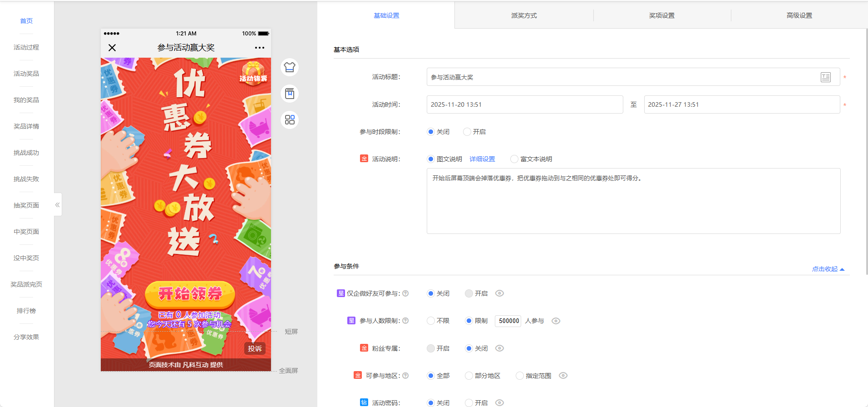Select 富文本说明 radio option

514,159
